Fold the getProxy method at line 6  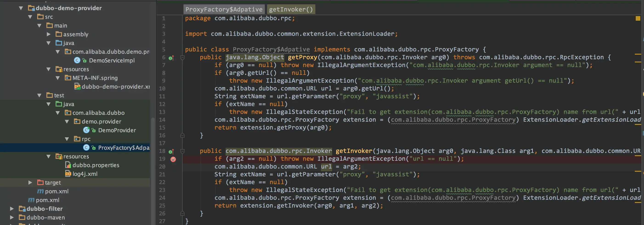[183, 57]
